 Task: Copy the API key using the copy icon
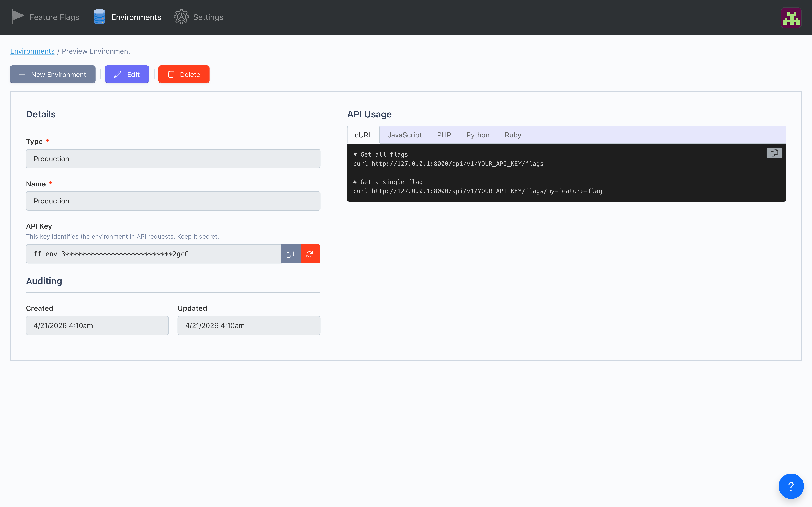coord(290,254)
